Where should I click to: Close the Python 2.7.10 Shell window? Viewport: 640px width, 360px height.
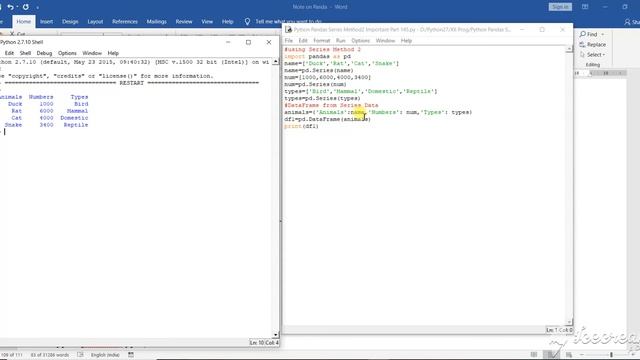point(269,42)
